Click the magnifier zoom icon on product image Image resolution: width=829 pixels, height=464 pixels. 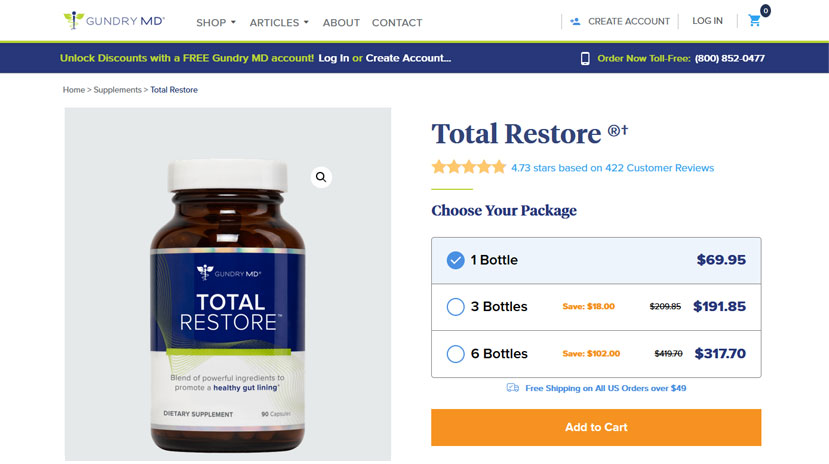pyautogui.click(x=321, y=177)
